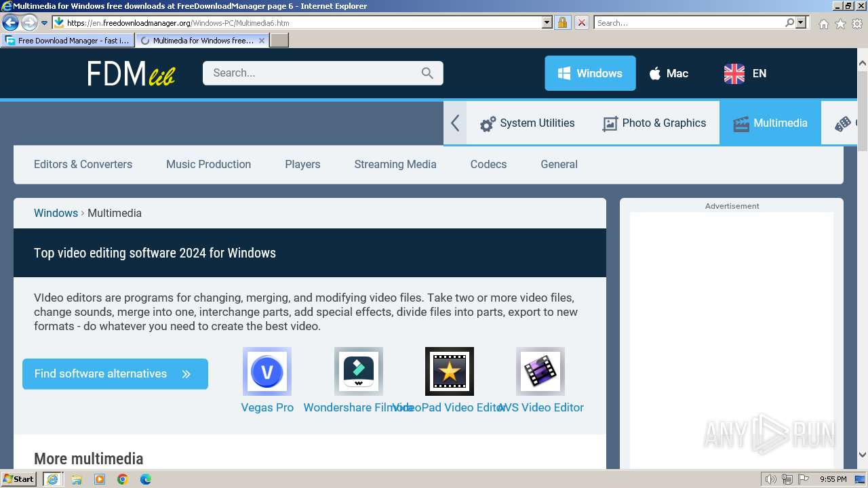Click the browser Forward button
The image size is (868, 488).
click(x=29, y=22)
